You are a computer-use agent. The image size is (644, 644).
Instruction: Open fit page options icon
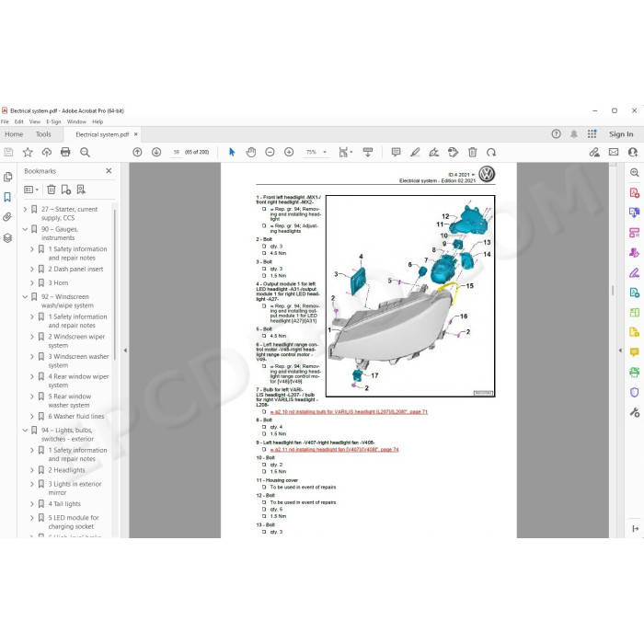pyautogui.click(x=345, y=153)
